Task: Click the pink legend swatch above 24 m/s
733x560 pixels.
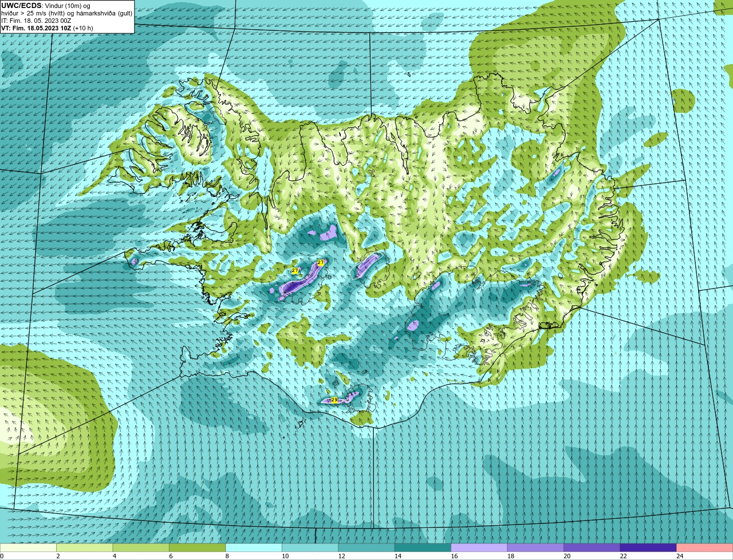Action: 705,548
